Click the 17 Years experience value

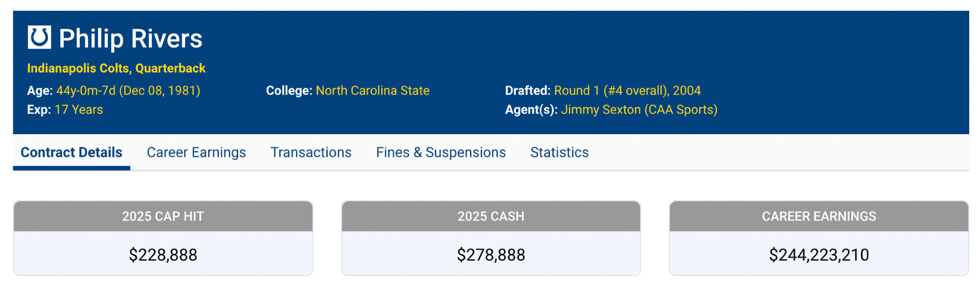[x=79, y=110]
